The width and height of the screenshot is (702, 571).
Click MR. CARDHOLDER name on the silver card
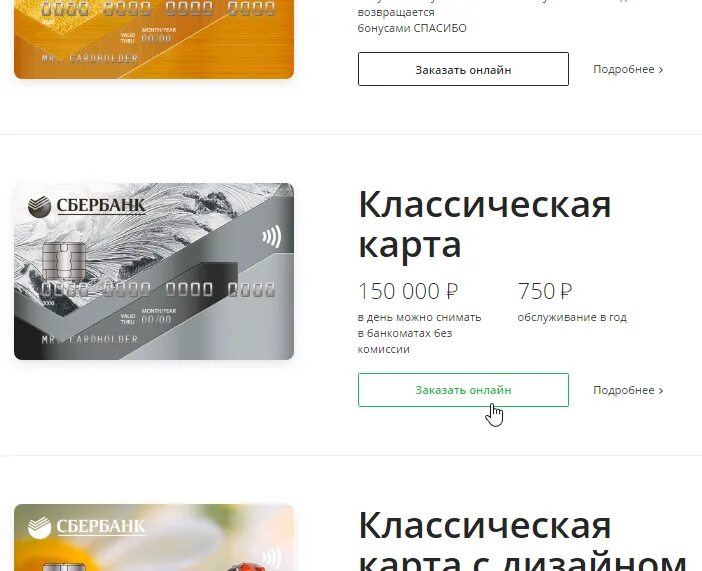tap(90, 339)
